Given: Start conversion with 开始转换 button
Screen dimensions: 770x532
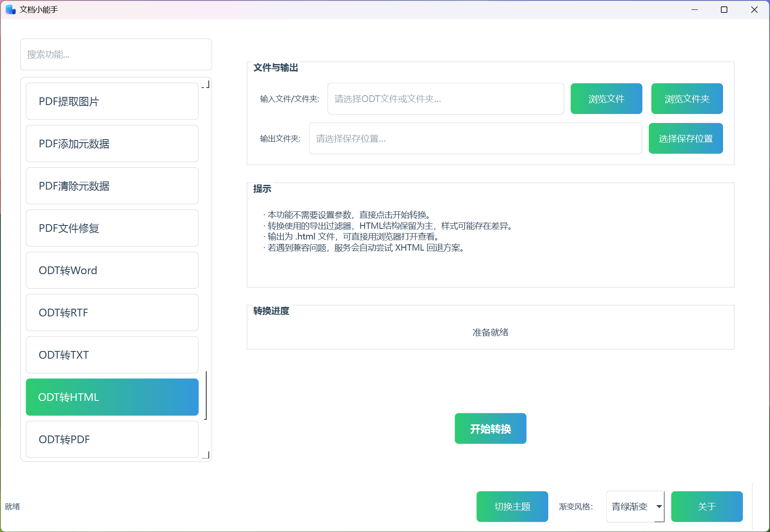Looking at the screenshot, I should tap(490, 428).
